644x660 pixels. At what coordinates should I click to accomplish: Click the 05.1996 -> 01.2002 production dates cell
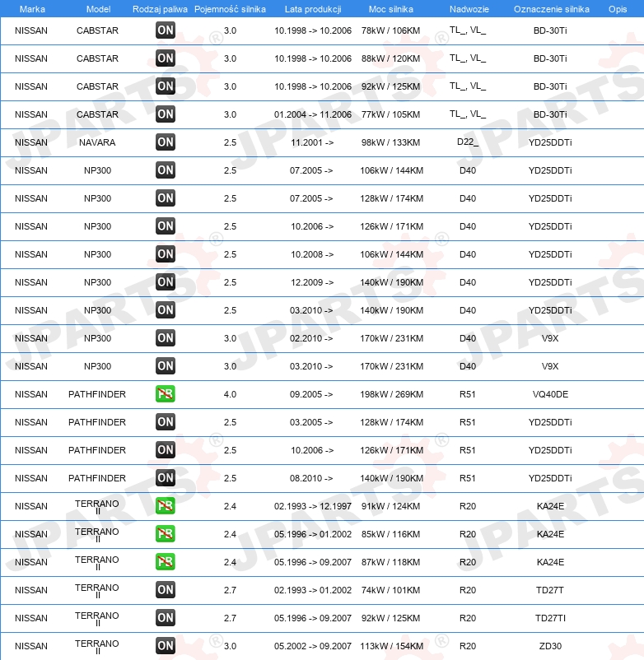313,534
